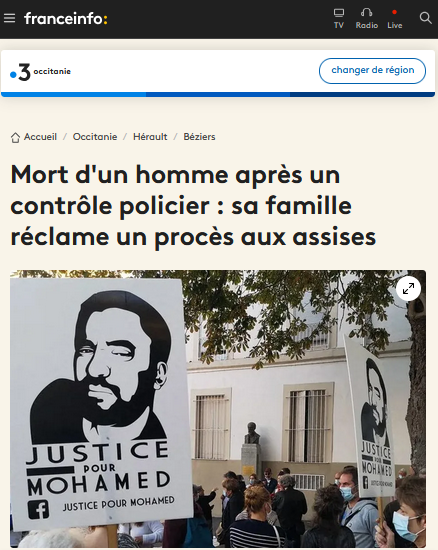
Task: Select the TV label in header
Action: (339, 25)
